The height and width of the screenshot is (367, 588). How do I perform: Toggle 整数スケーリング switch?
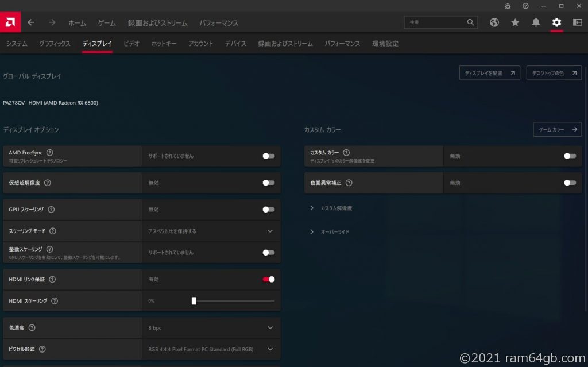269,253
